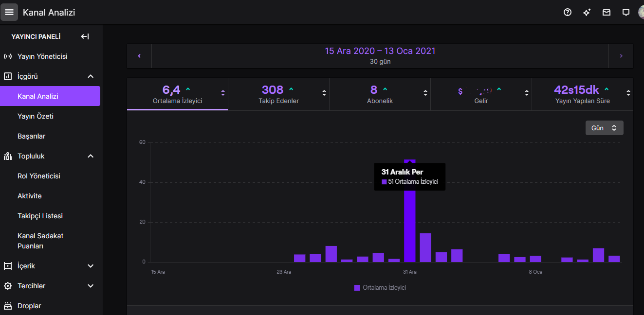
Task: Go to previous date range arrow
Action: click(139, 56)
